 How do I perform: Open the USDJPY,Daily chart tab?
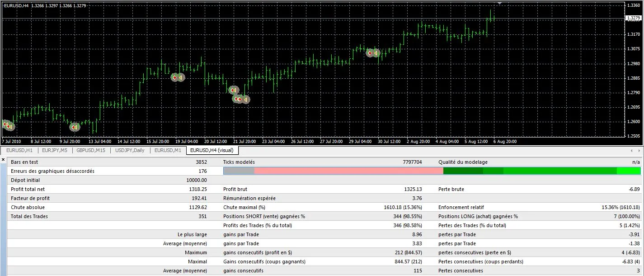[x=130, y=150]
